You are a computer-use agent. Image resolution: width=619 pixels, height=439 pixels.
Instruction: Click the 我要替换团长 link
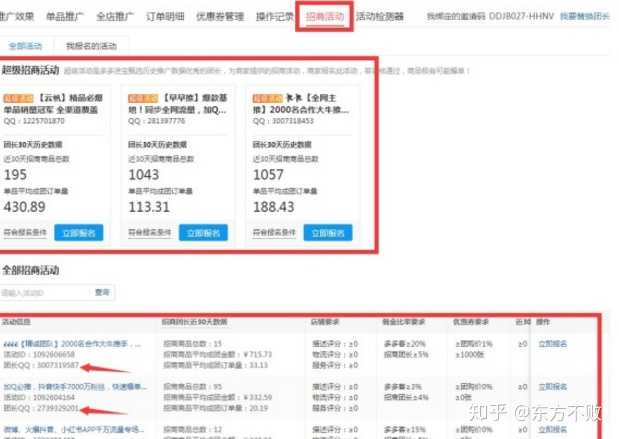[585, 17]
